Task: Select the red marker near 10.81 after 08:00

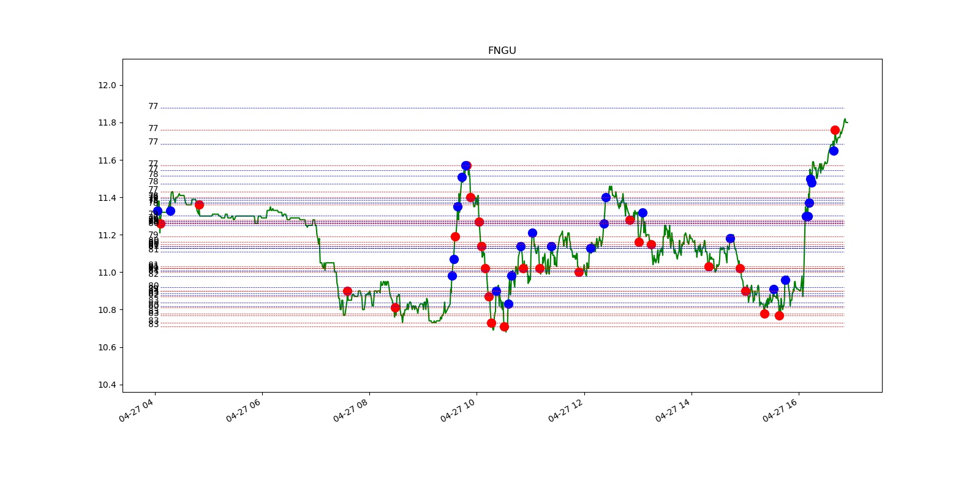Action: click(395, 307)
